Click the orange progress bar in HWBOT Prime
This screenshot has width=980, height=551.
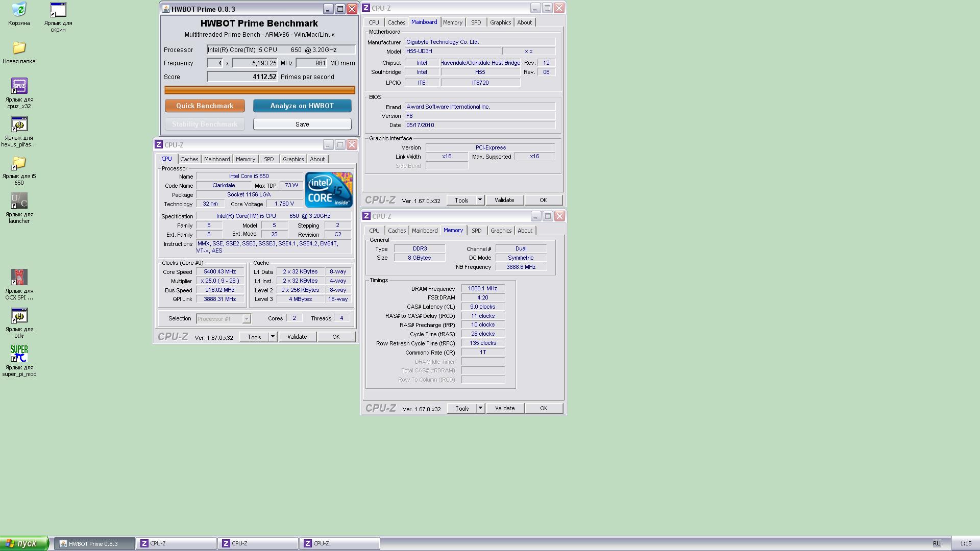(260, 90)
